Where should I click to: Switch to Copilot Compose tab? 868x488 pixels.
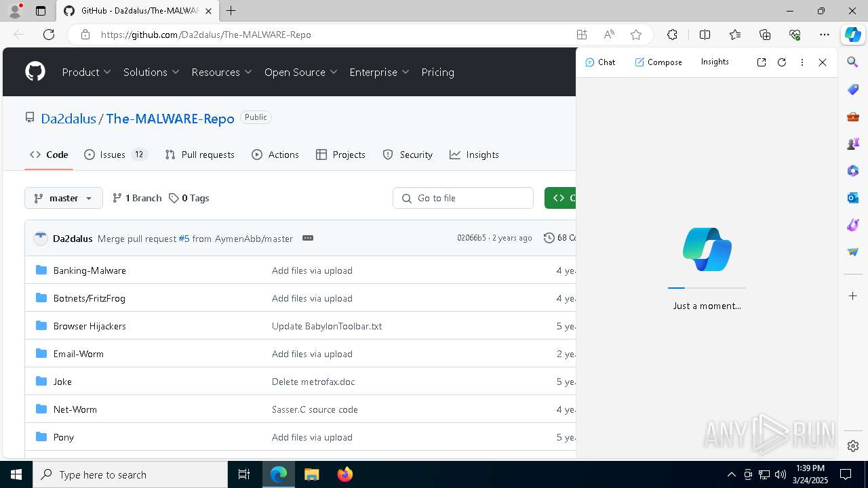tap(658, 62)
